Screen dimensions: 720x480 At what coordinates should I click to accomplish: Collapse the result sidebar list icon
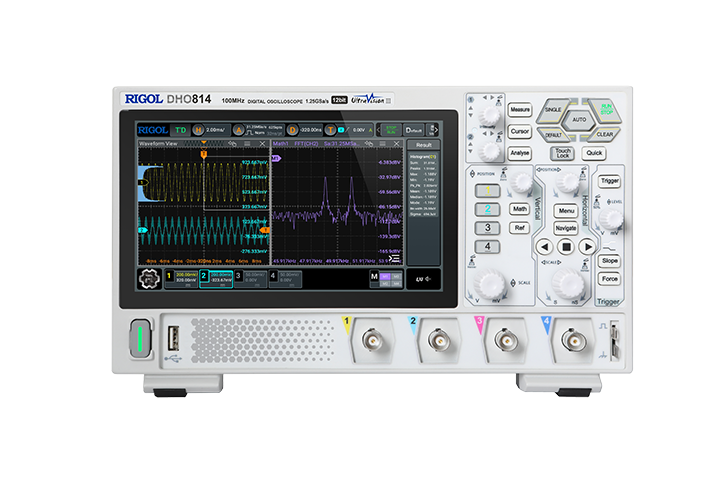coord(394,258)
